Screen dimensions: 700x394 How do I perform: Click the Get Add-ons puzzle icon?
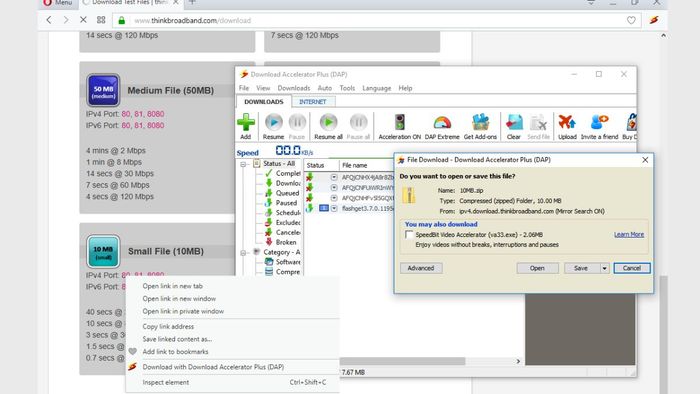tap(480, 122)
